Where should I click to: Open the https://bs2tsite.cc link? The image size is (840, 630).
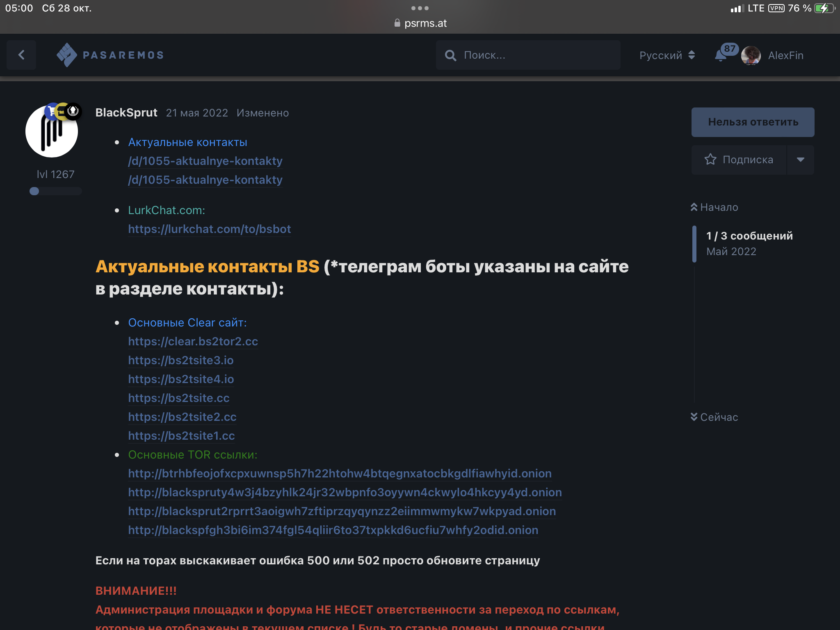(x=178, y=398)
